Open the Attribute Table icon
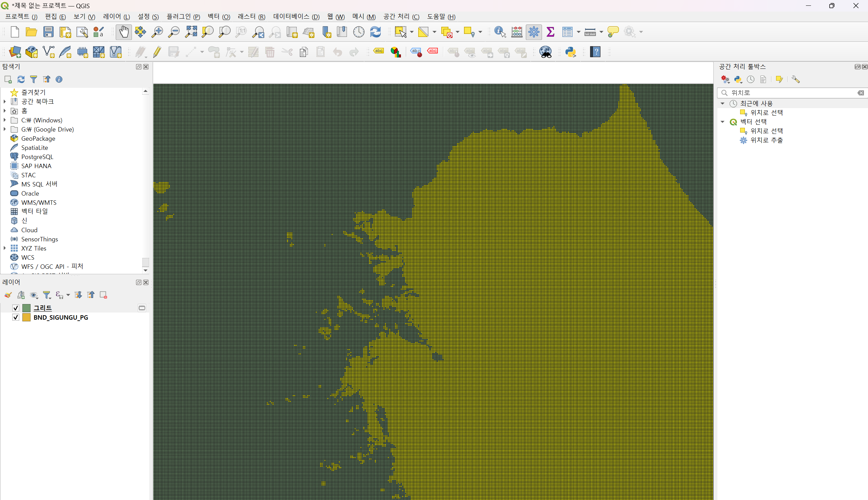Screen dimensions: 868x500 coord(567,32)
